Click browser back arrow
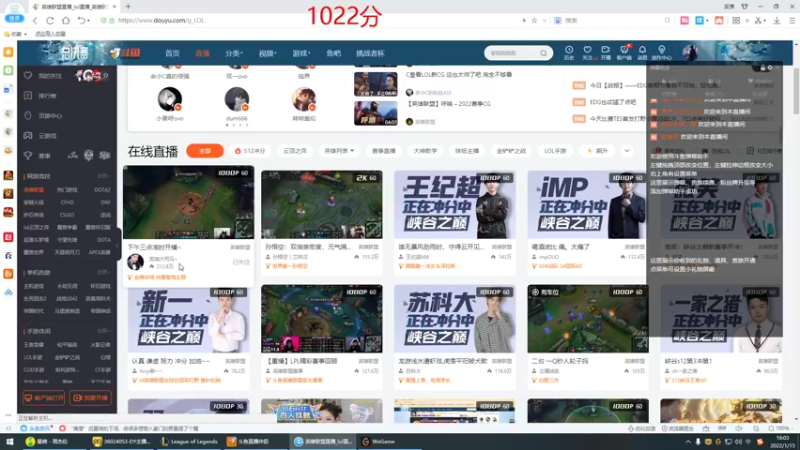The width and height of the screenshot is (800, 450). [x=35, y=20]
